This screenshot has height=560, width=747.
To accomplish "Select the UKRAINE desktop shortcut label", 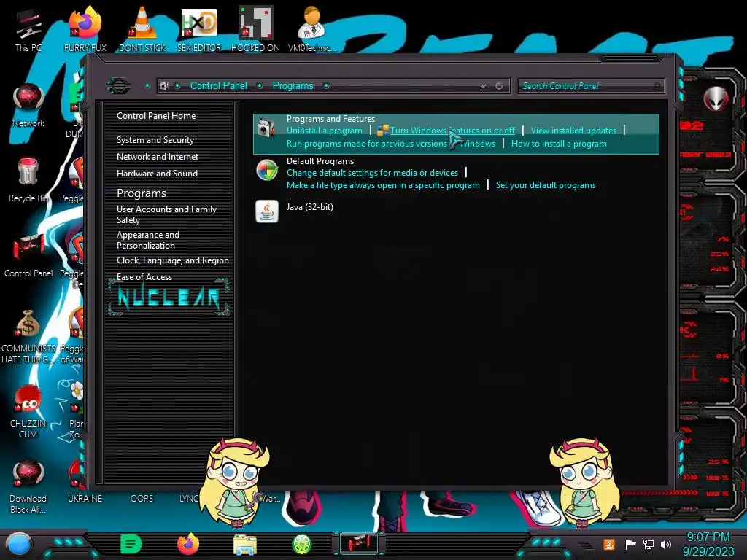I will click(x=85, y=499).
